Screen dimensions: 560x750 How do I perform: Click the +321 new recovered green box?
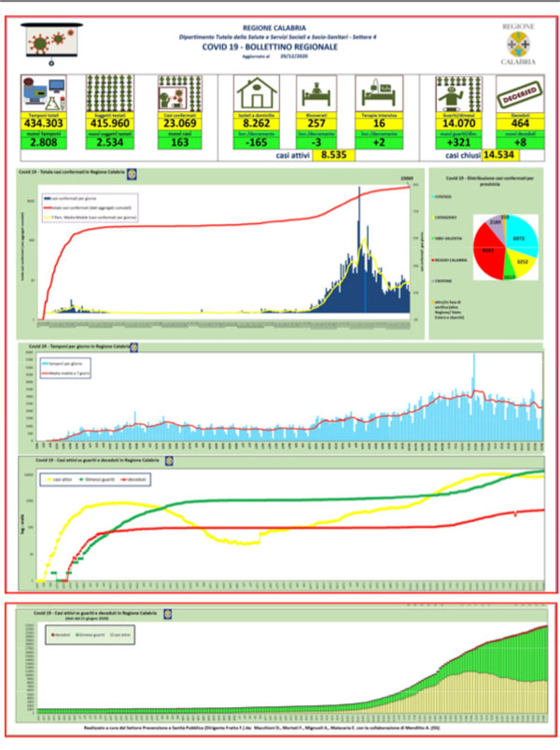pyautogui.click(x=458, y=143)
